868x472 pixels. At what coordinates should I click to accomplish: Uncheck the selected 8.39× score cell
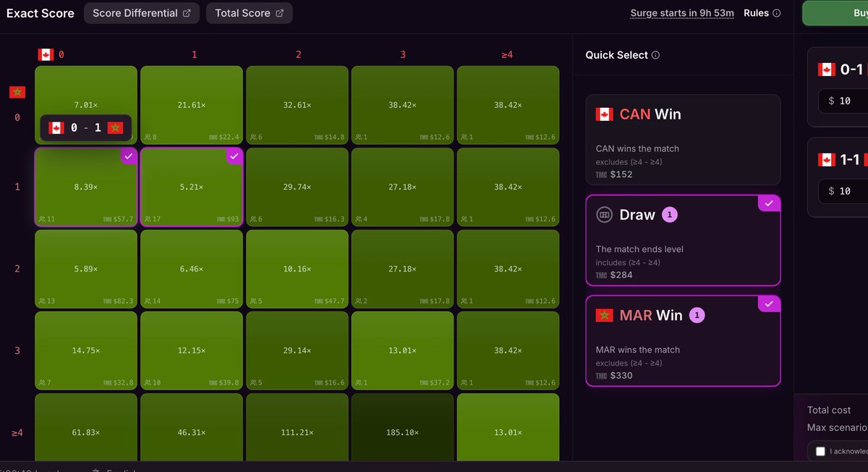86,187
